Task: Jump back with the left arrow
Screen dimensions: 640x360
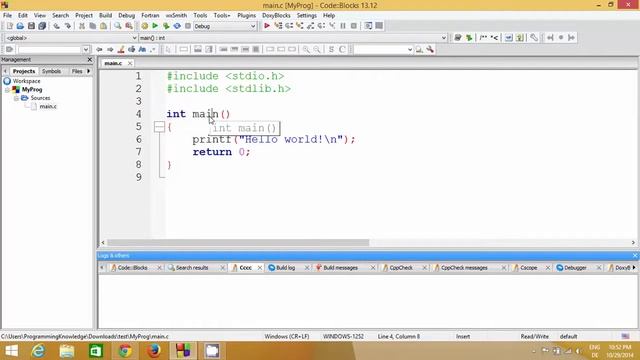Action: (x=99, y=49)
